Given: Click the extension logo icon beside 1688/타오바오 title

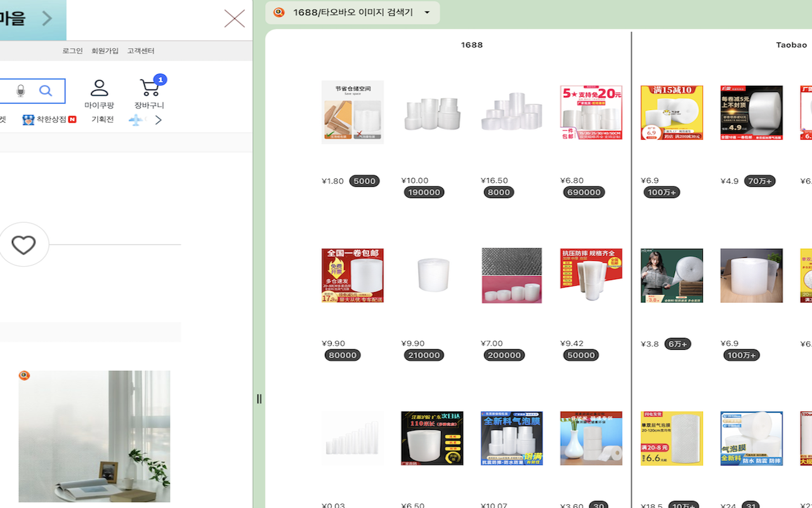Looking at the screenshot, I should 279,12.
